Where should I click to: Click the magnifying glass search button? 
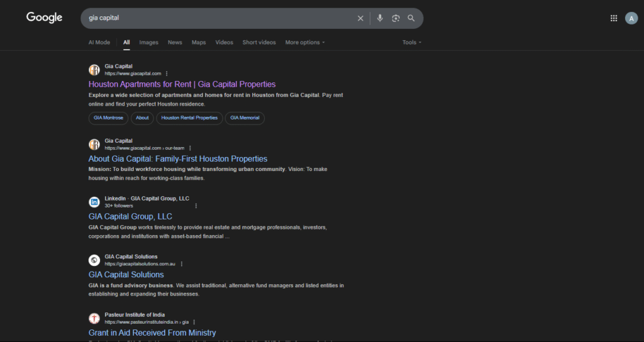tap(411, 18)
